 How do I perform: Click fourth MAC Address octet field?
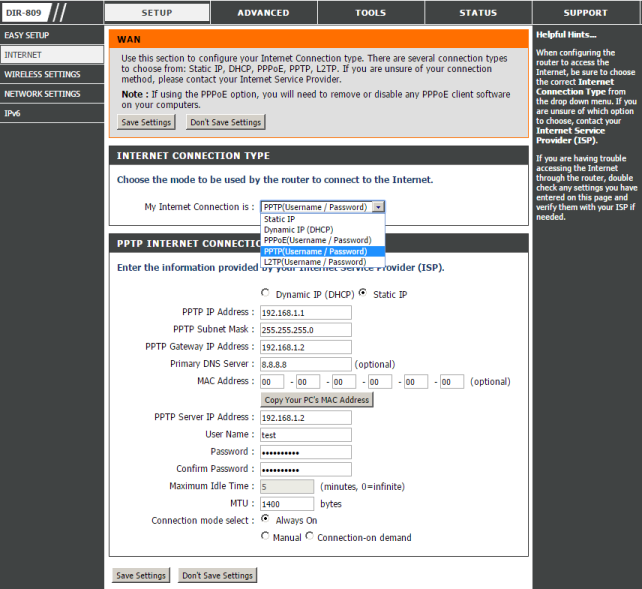coord(380,382)
